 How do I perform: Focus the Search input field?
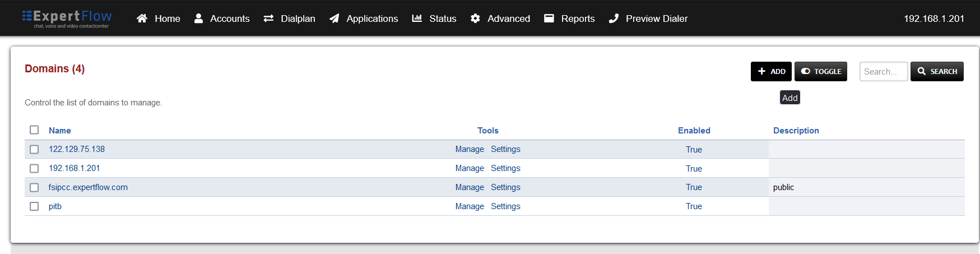pyautogui.click(x=883, y=71)
